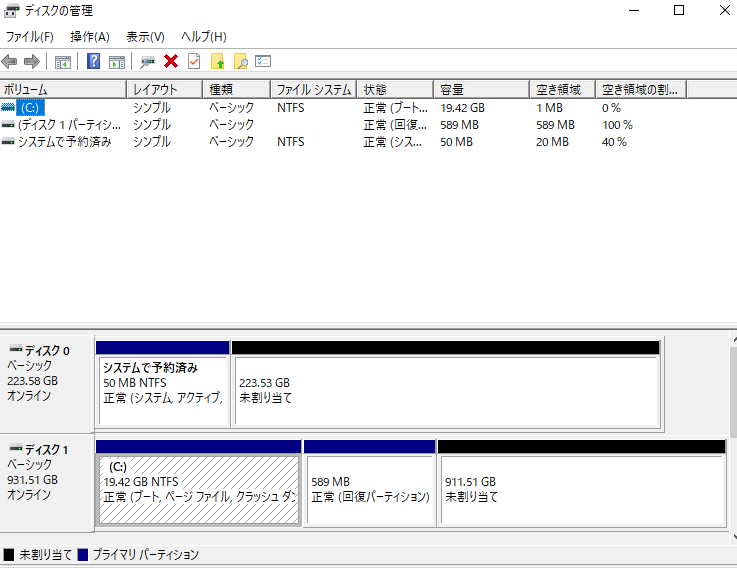Screen dimensions: 737x568
Task: Click the ディスク 0 disk icon
Action: (16, 349)
